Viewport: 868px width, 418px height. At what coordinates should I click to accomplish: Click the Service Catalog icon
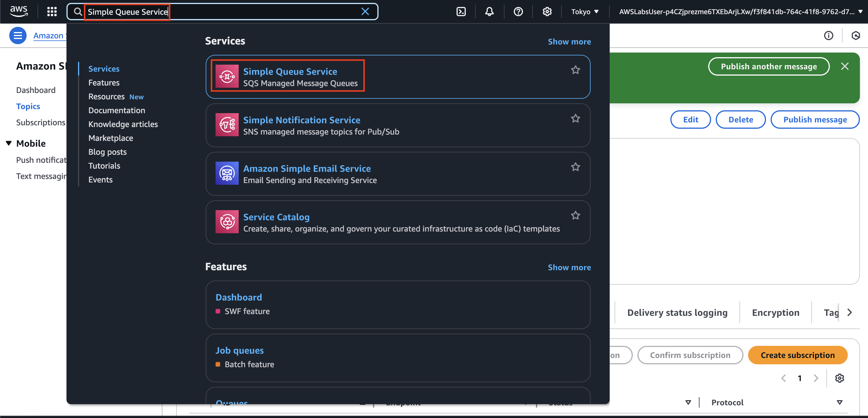coord(227,222)
